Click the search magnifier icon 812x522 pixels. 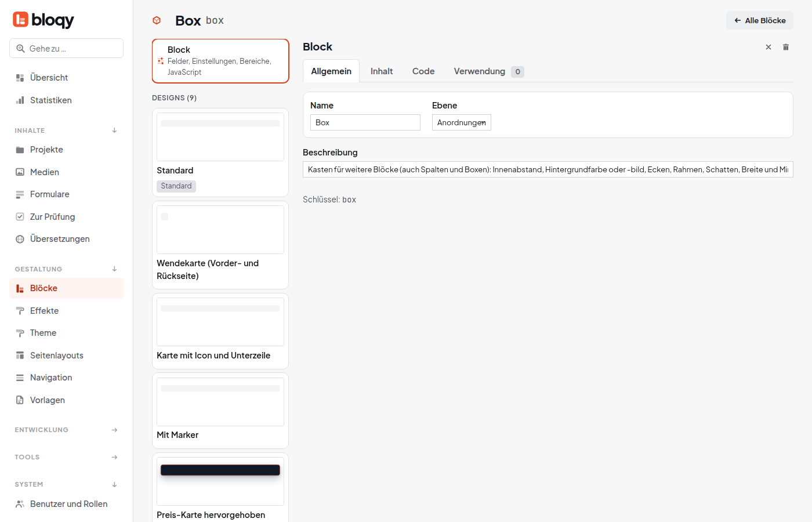coord(20,49)
